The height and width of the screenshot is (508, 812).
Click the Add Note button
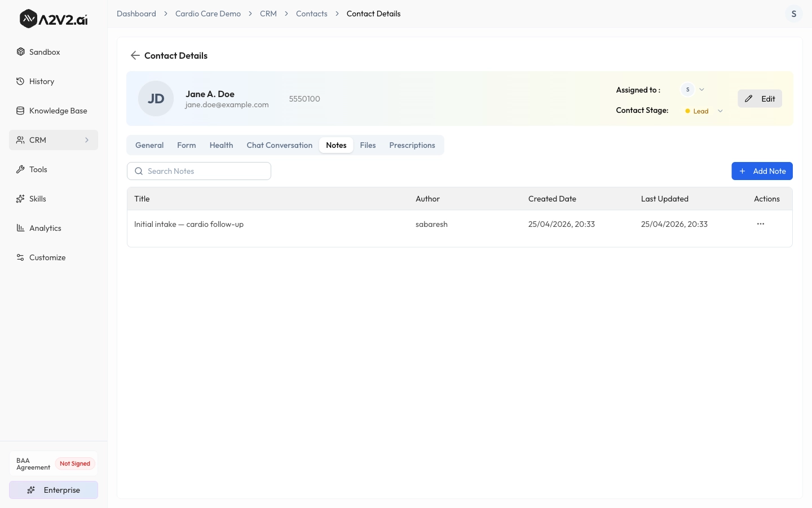tap(762, 171)
